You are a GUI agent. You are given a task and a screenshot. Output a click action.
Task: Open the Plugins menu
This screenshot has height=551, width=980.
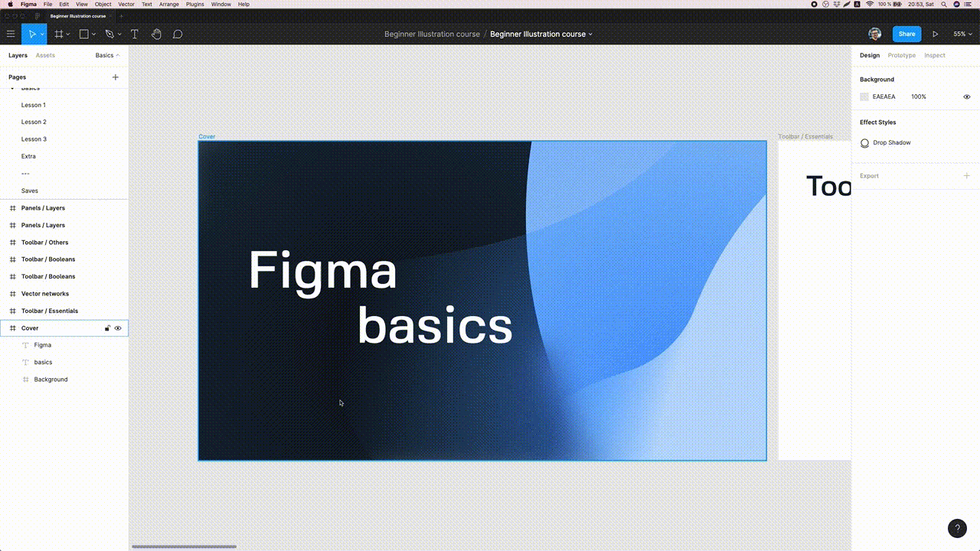[x=195, y=5]
